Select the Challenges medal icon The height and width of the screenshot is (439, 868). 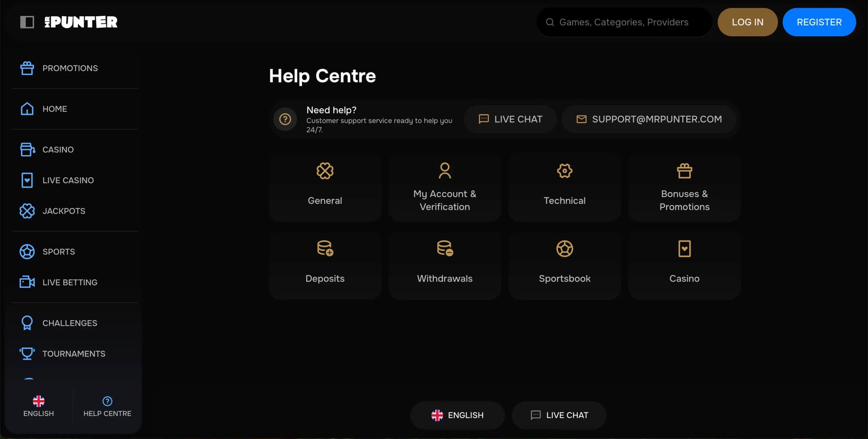(x=27, y=323)
